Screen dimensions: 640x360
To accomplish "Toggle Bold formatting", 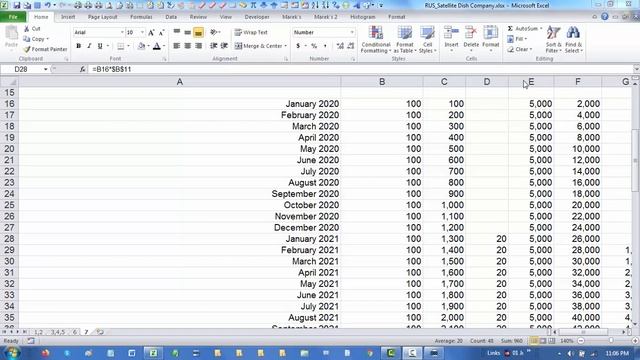I will (78, 46).
